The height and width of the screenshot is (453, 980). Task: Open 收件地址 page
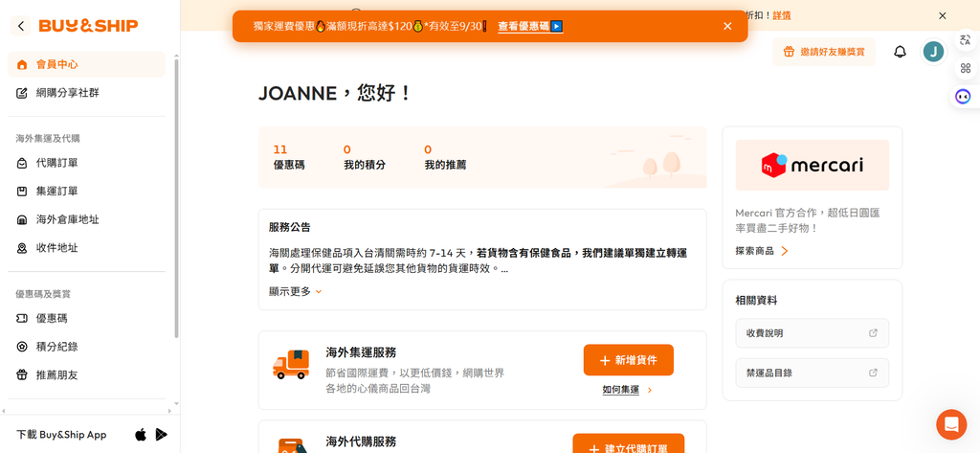click(x=86, y=248)
